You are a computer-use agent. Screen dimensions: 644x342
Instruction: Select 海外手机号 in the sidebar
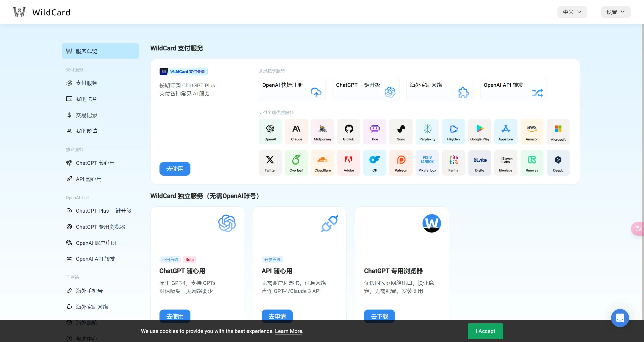point(100,291)
